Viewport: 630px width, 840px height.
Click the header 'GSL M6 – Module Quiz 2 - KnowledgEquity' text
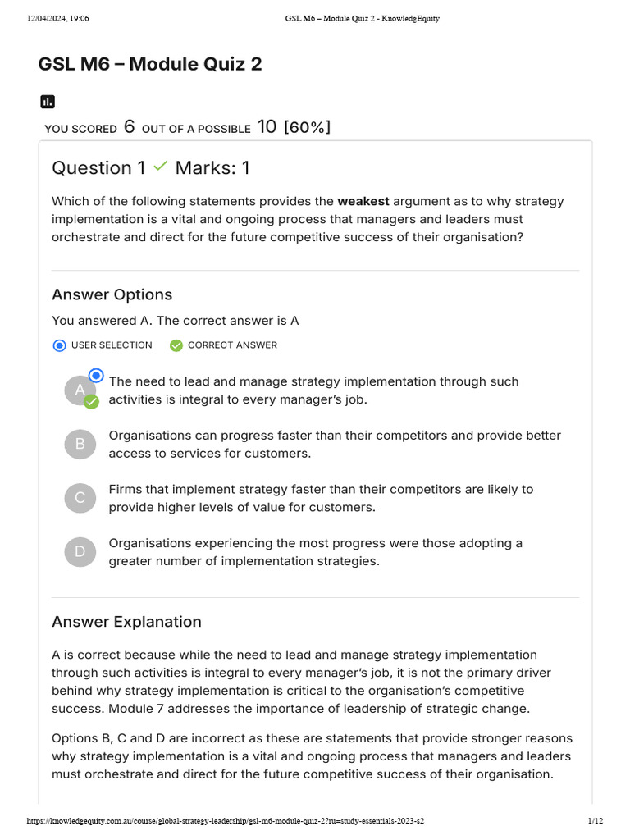tap(362, 19)
